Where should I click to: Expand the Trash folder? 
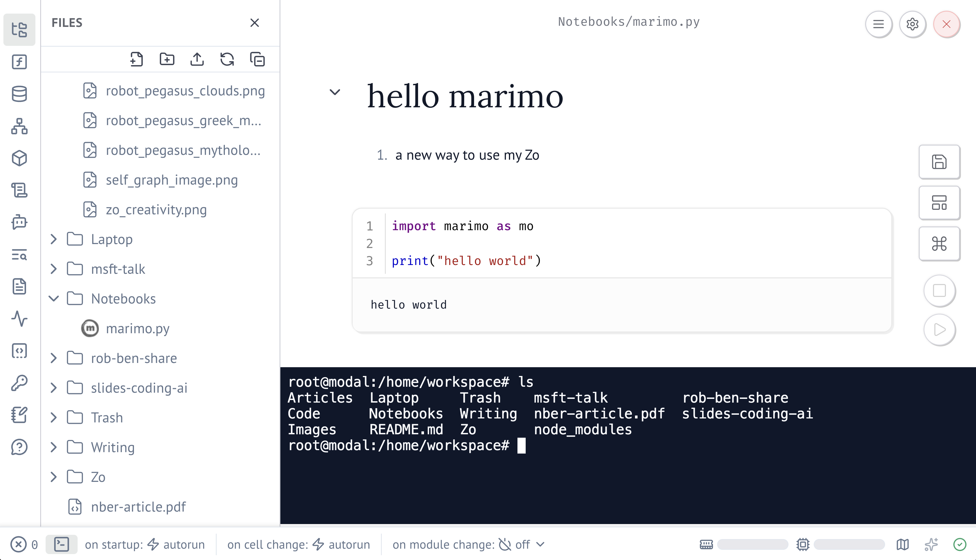(x=54, y=417)
